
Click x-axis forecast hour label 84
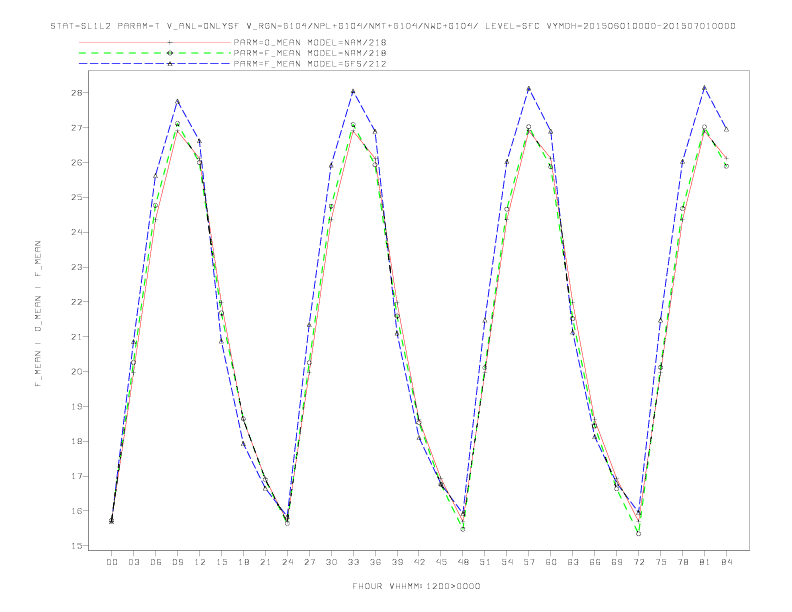(727, 562)
